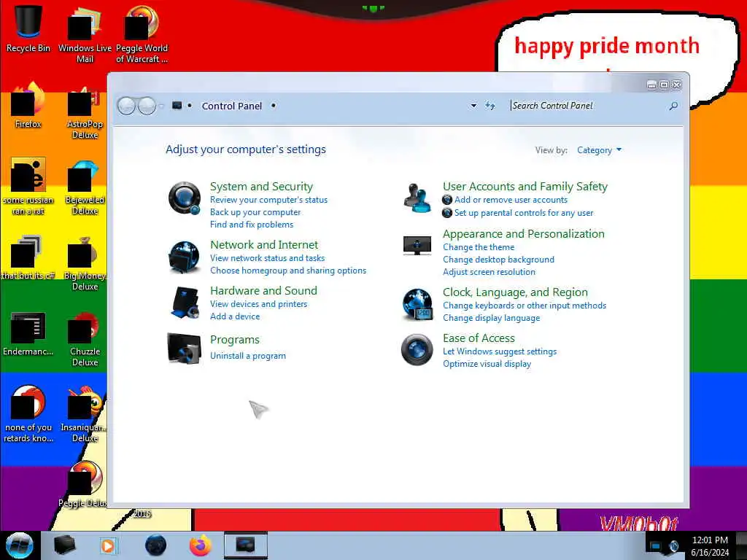Click View devices and printers
747x560 pixels.
pos(259,304)
